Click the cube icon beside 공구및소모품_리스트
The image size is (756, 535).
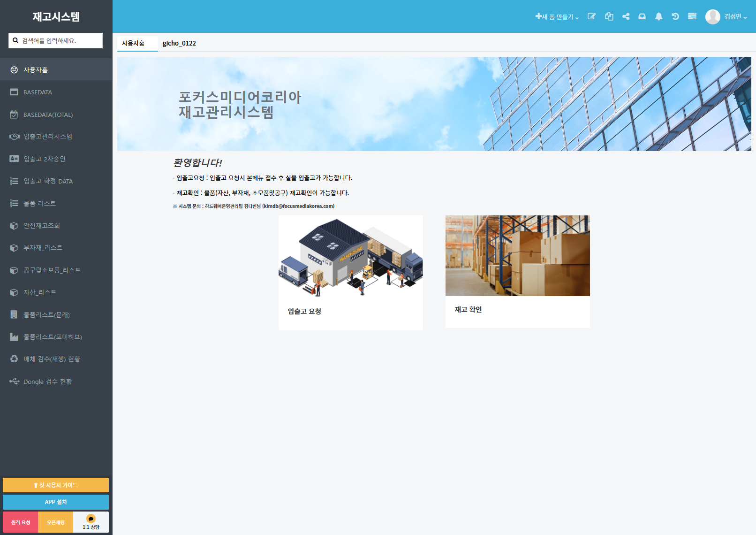click(14, 270)
